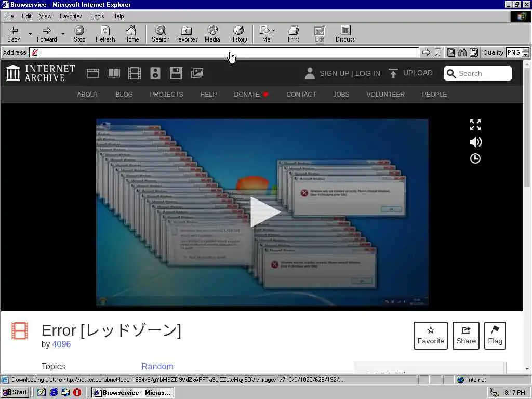Click the Back toolbar button
This screenshot has height=399, width=532.
click(14, 34)
